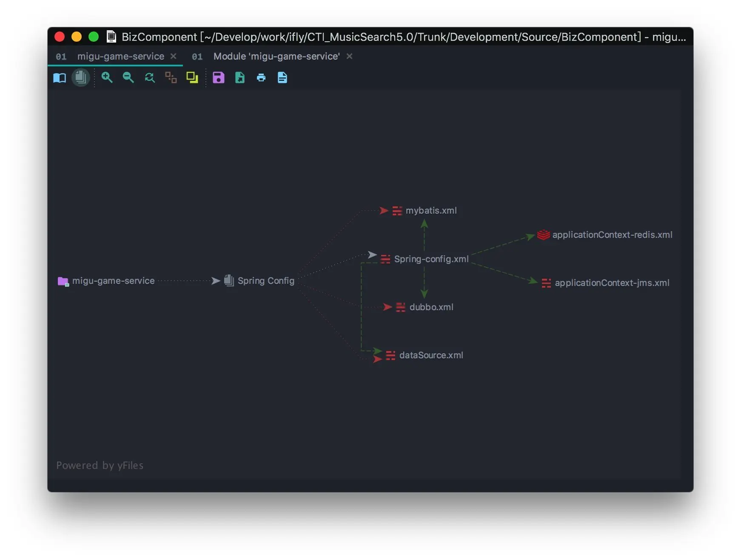The width and height of the screenshot is (741, 560).
Task: Print the dependency diagram
Action: [261, 78]
